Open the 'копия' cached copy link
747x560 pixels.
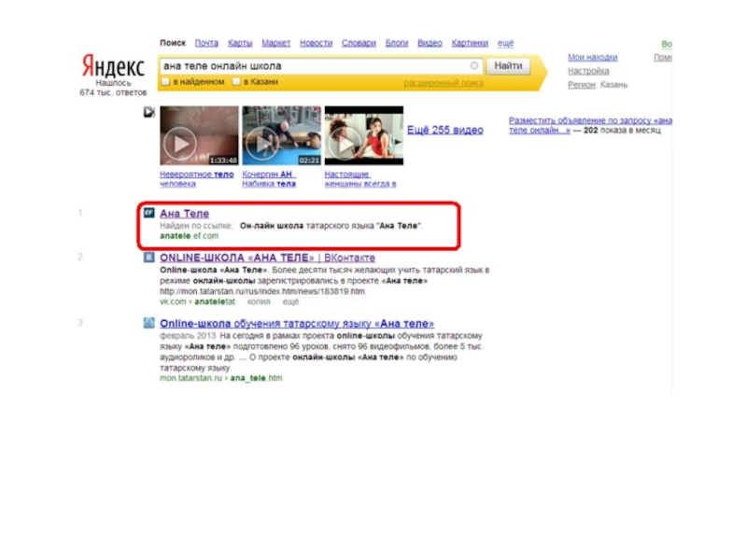tap(259, 301)
